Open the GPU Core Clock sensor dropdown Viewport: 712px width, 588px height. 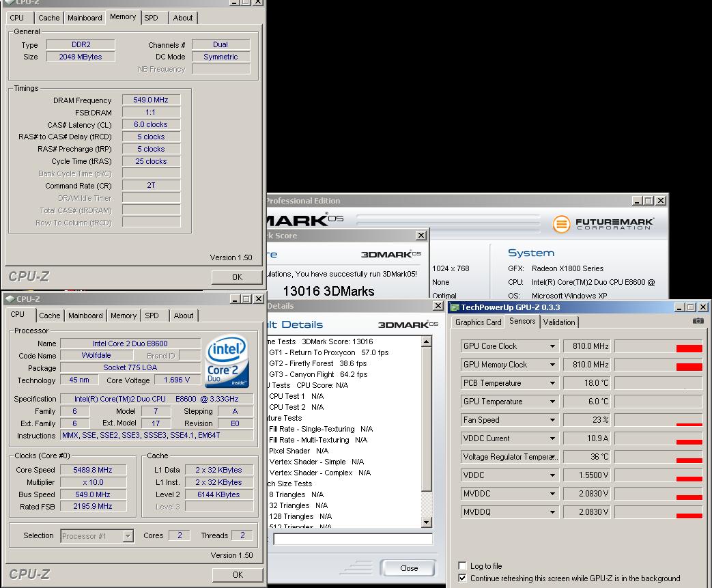552,346
